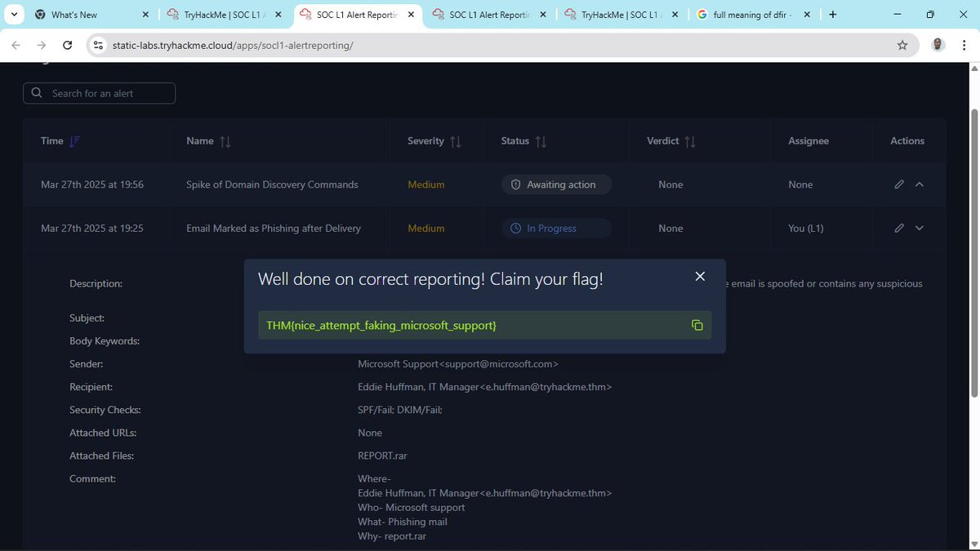
Task: Close the What's New tab
Action: tap(145, 15)
